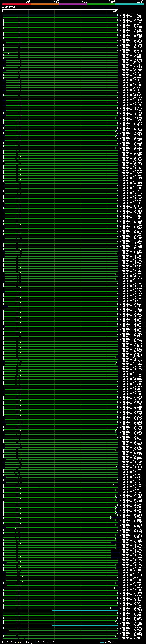Select hit label UniRef100_Q8AVI3
Image resolution: width=146 pixels, height=644 pixels.
131,301
